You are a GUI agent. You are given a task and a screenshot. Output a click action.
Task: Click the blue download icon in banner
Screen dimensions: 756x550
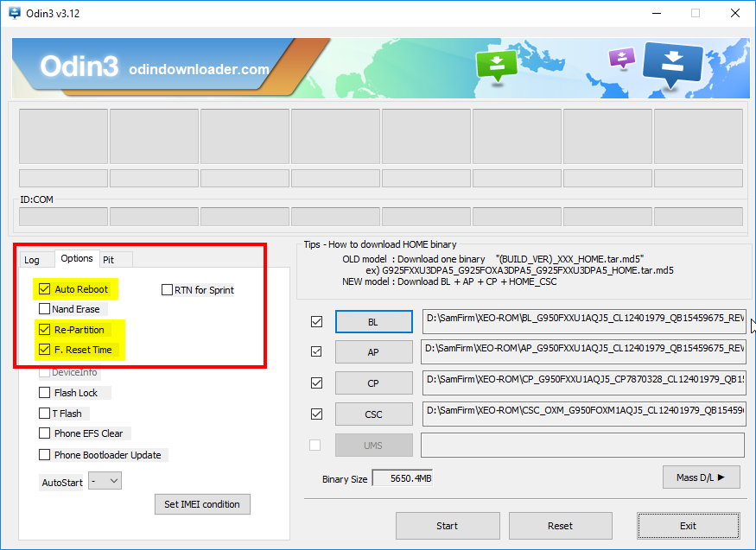[x=672, y=65]
